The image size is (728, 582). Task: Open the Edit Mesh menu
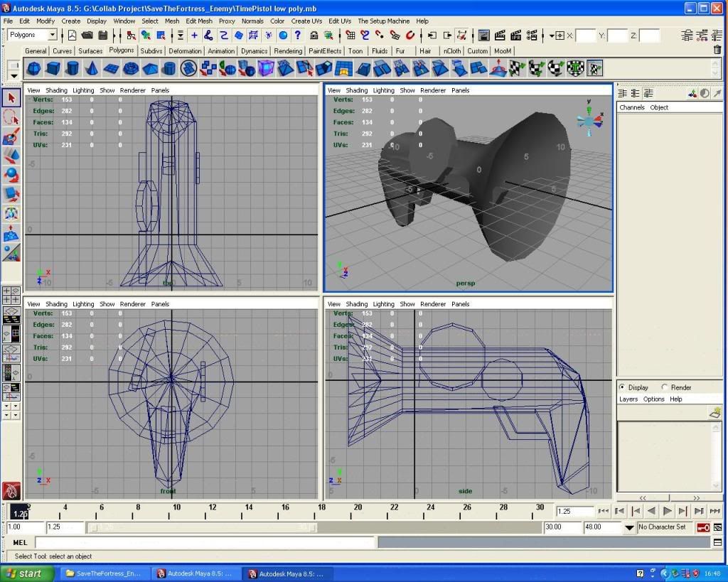(199, 21)
